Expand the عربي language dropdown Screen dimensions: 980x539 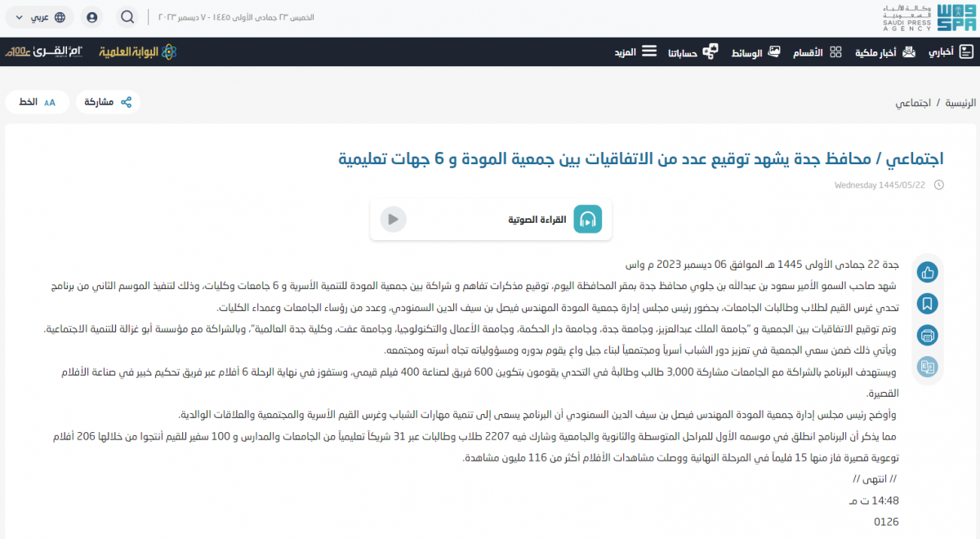(x=39, y=17)
